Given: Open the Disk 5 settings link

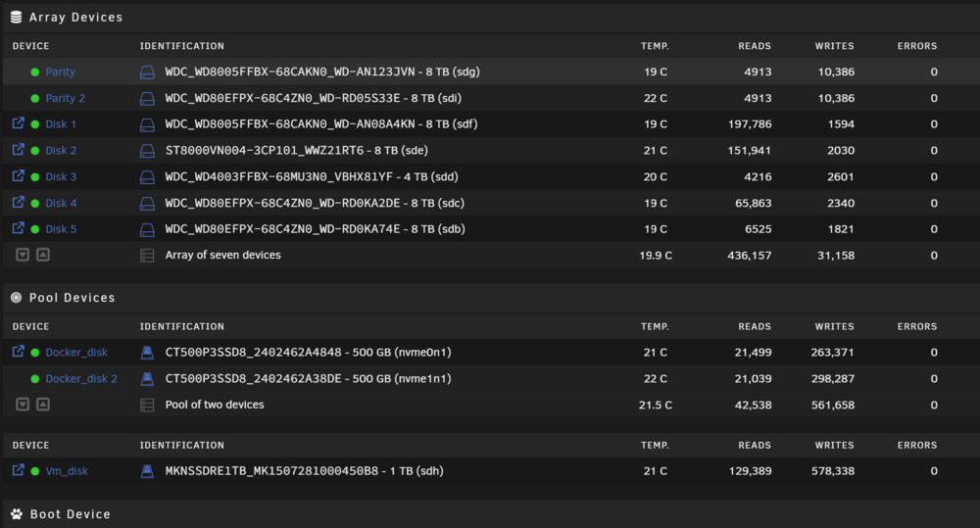Looking at the screenshot, I should [61, 229].
